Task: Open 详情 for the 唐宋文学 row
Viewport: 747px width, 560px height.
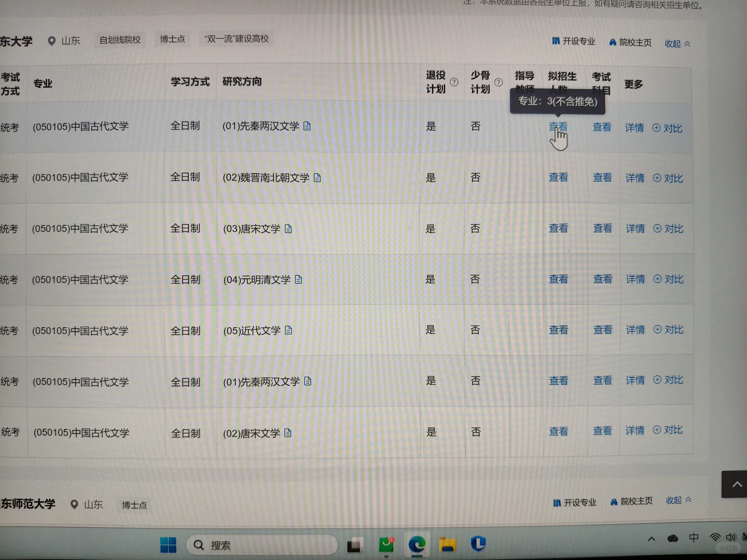Action: coord(634,228)
